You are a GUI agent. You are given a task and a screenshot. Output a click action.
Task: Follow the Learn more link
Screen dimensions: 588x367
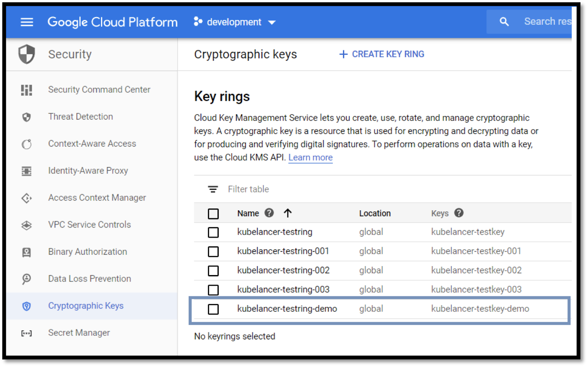click(x=310, y=158)
